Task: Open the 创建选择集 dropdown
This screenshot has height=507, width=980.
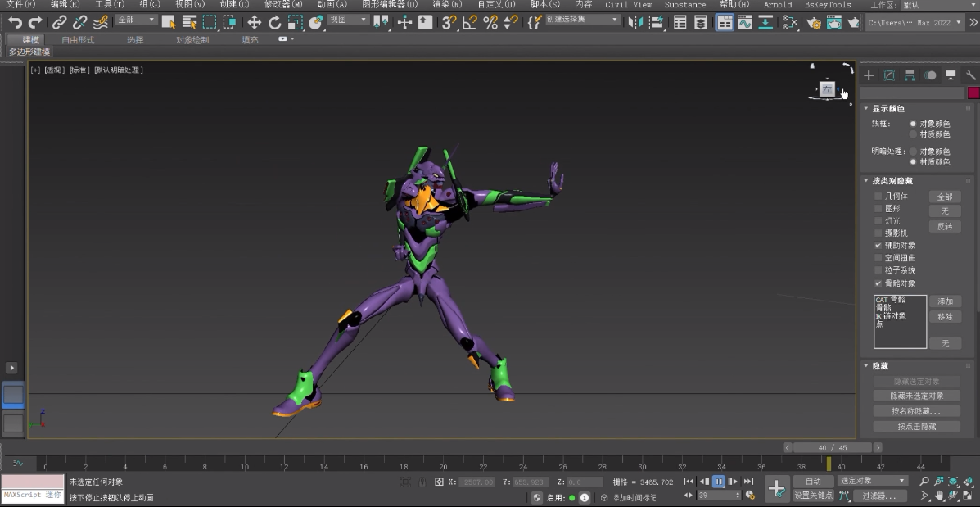Action: 582,20
